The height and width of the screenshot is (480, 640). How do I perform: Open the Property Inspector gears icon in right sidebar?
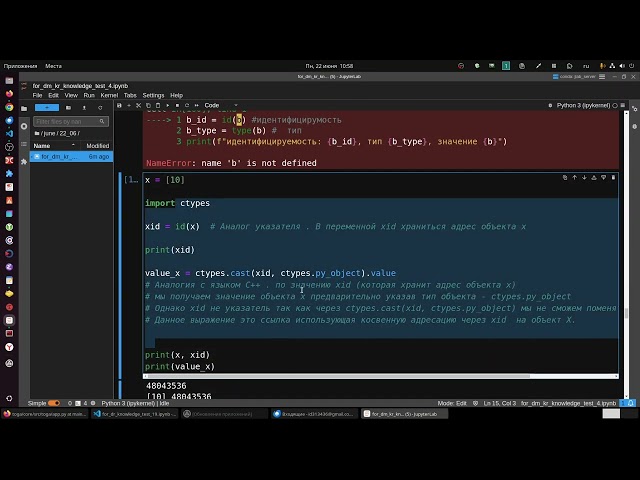tap(635, 109)
